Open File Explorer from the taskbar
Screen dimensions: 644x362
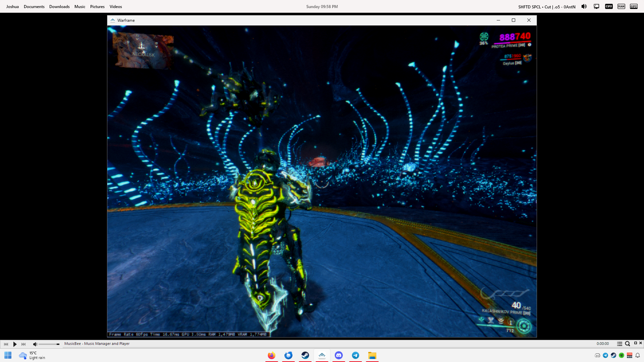point(372,355)
